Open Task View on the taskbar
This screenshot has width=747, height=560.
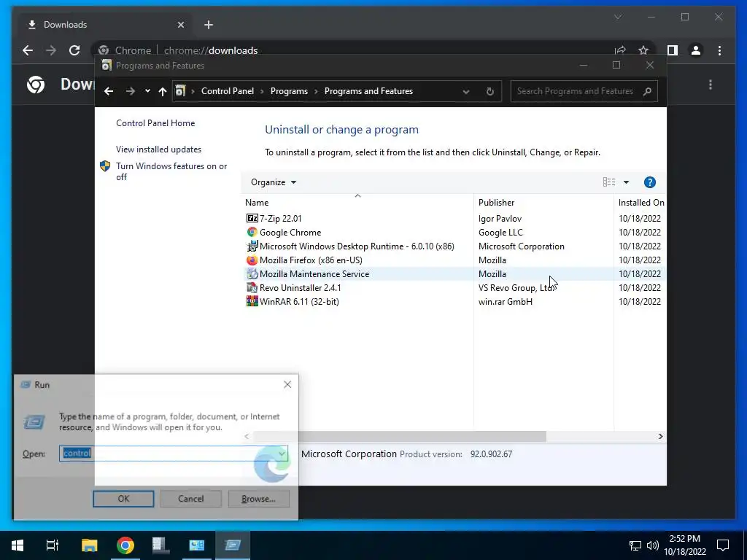pos(53,545)
